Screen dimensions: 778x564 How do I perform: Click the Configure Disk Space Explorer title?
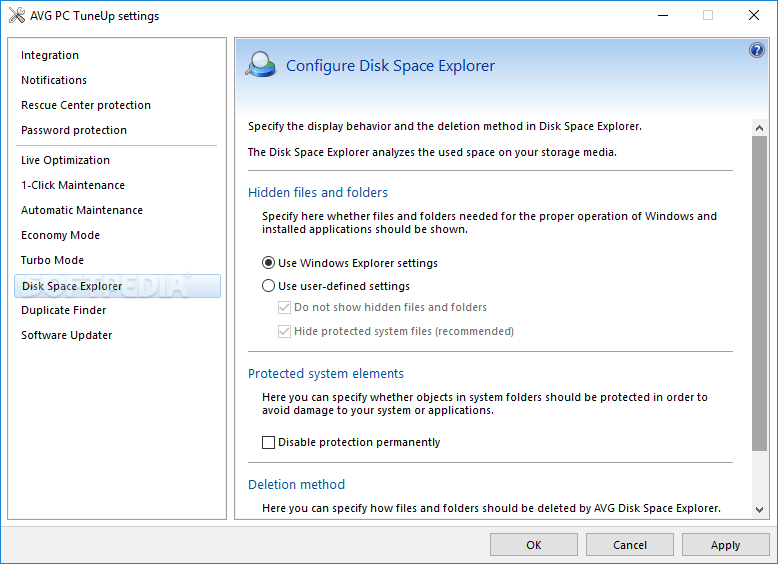tap(390, 65)
